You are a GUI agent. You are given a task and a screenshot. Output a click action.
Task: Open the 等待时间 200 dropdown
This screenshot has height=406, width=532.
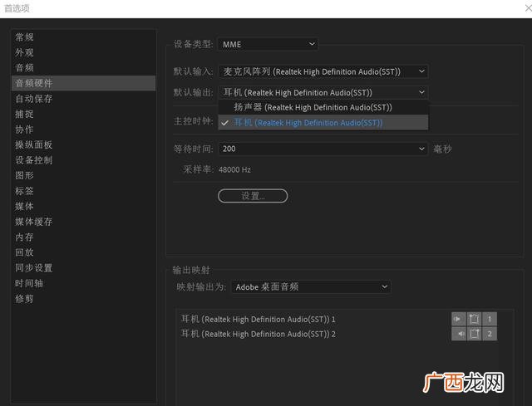click(323, 149)
